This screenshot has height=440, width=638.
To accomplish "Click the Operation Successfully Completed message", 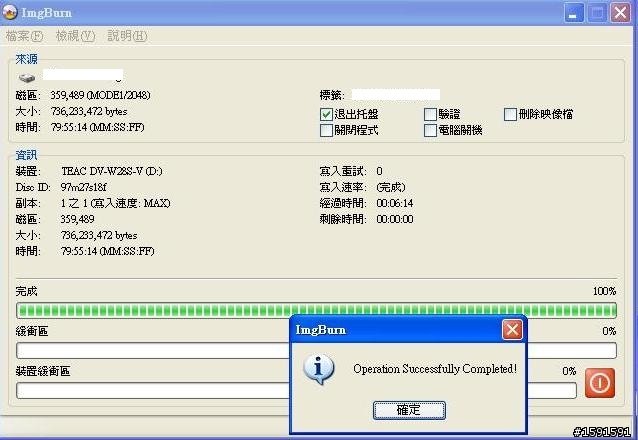I will [435, 369].
